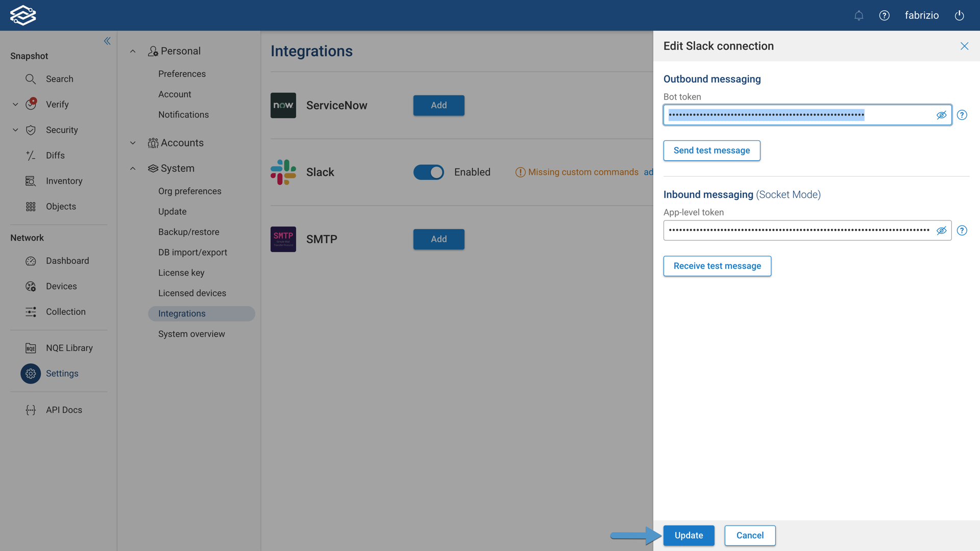Collapse the System section

tap(133, 168)
